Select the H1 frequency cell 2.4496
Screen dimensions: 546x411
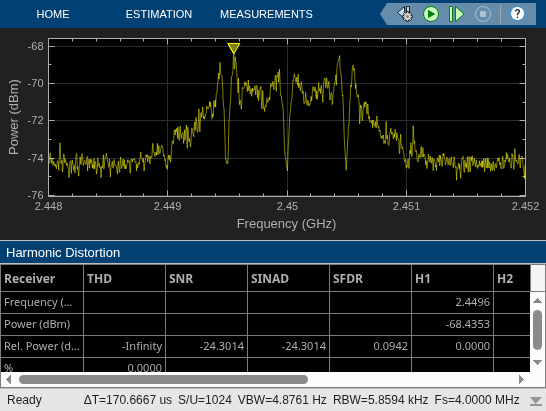[452, 302]
